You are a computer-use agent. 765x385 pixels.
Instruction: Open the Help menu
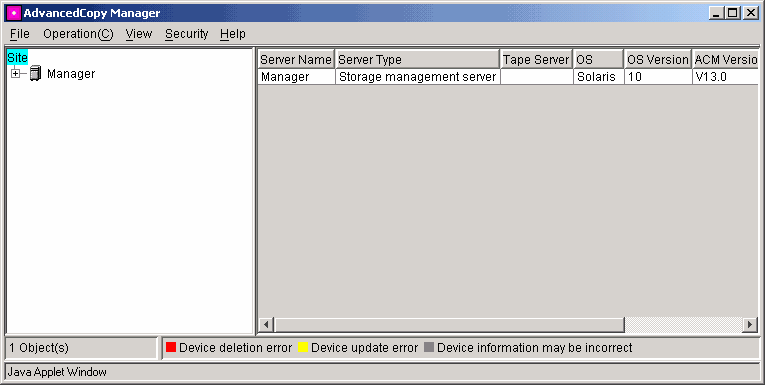coord(233,34)
